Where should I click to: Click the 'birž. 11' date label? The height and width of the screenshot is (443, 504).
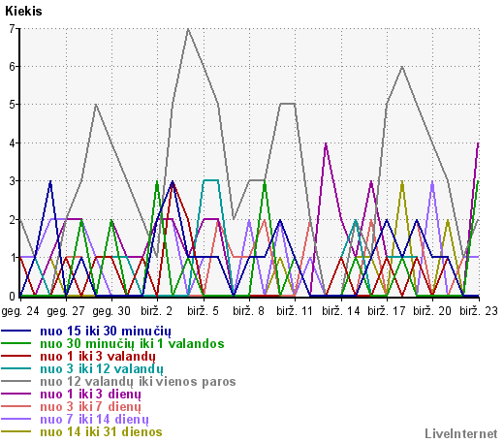click(x=295, y=311)
